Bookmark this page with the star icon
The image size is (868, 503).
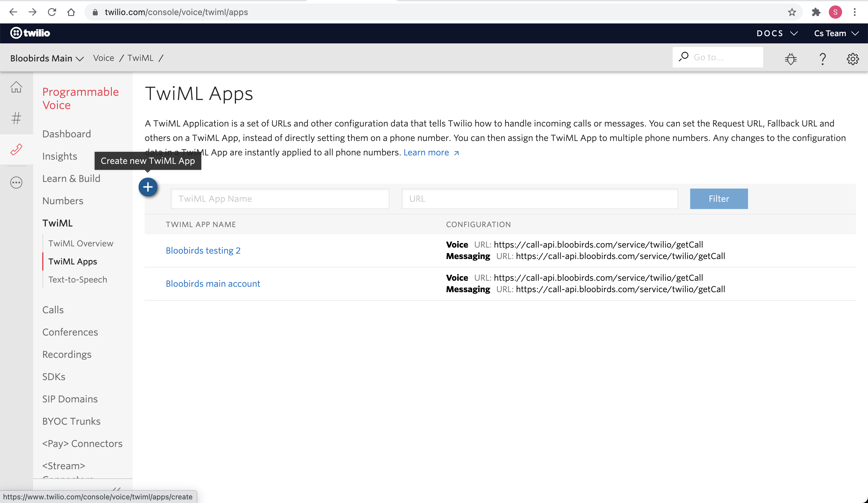coord(792,12)
